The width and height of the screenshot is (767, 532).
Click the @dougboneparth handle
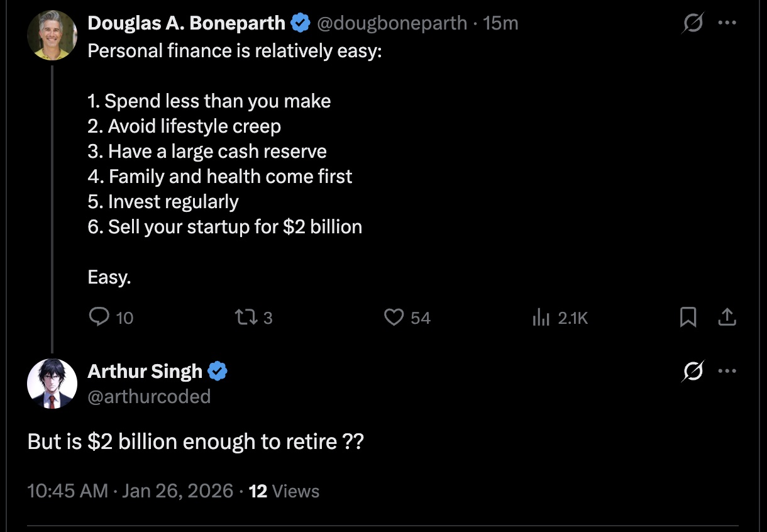[x=392, y=23]
